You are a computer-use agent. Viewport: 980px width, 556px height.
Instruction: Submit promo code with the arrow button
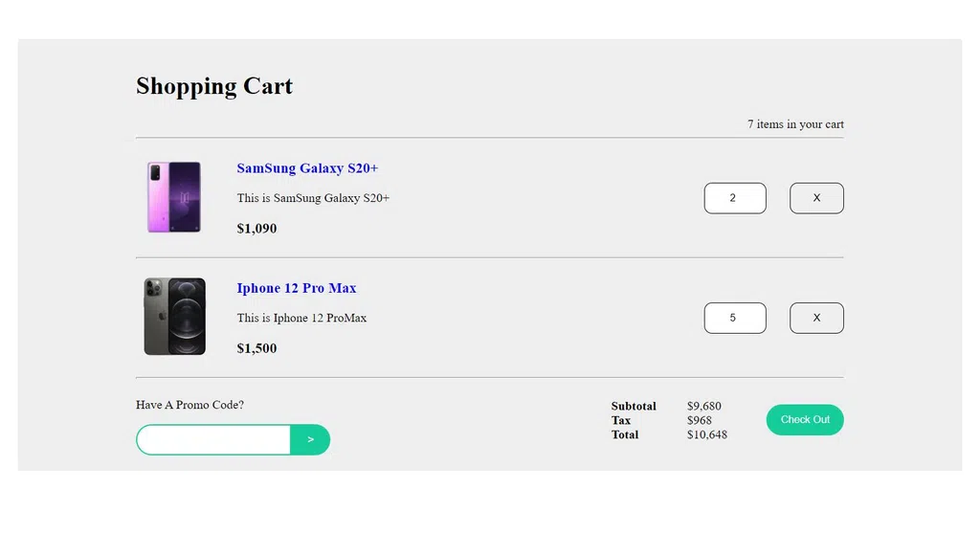(310, 440)
